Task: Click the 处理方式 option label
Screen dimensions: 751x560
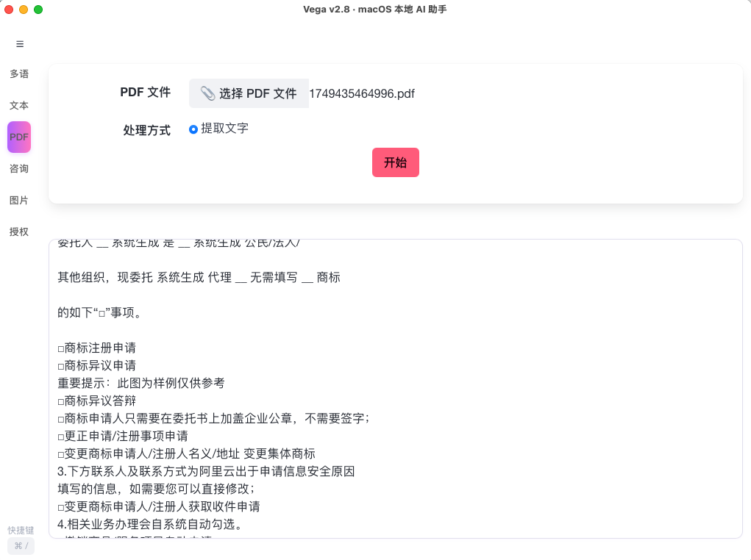Action: pos(146,129)
